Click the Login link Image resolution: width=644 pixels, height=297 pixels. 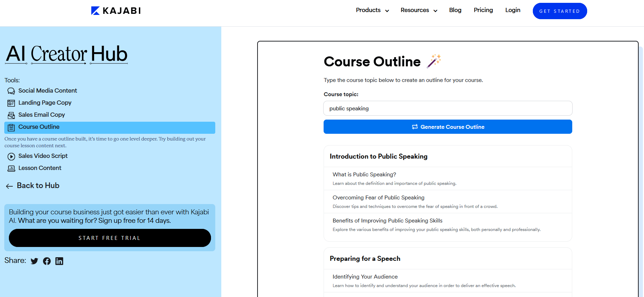coord(513,10)
